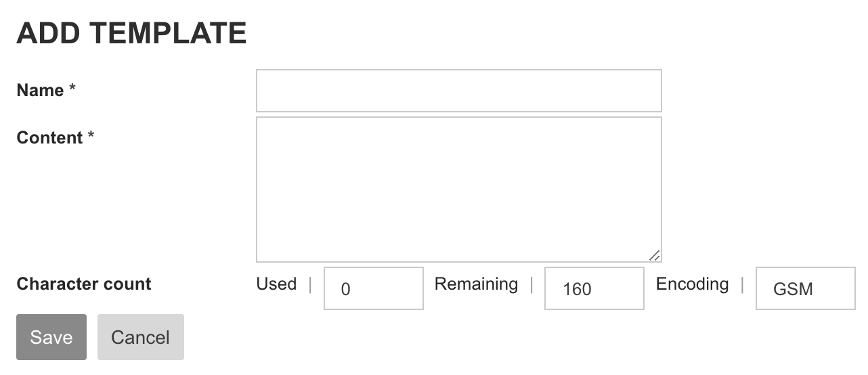Click the Remaining field showing 160
This screenshot has height=375, width=868.
coord(594,289)
